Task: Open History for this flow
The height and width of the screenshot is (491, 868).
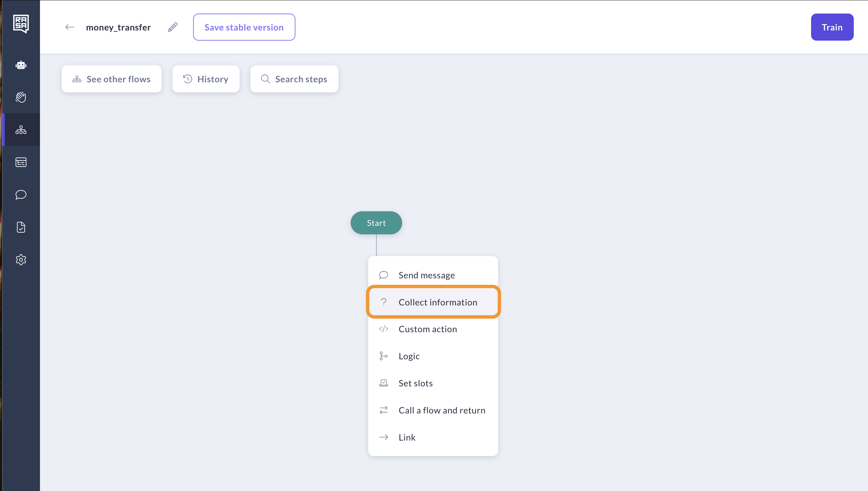Action: click(x=206, y=79)
